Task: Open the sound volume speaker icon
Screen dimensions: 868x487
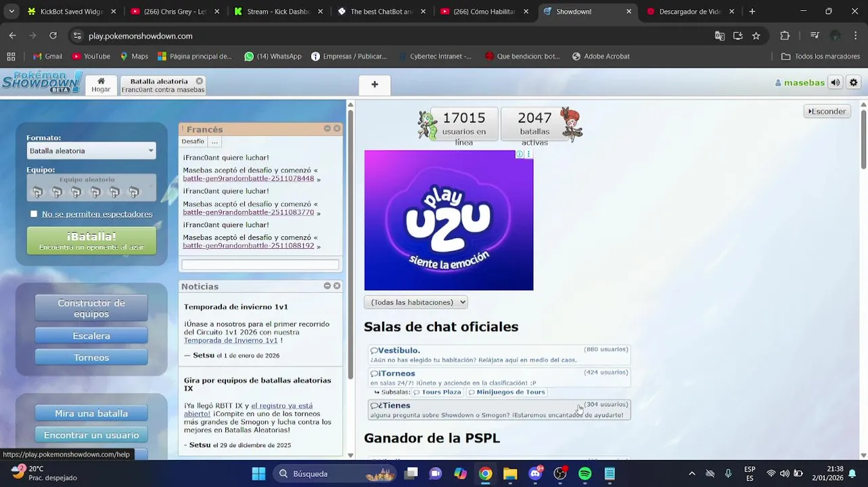Action: click(x=836, y=83)
